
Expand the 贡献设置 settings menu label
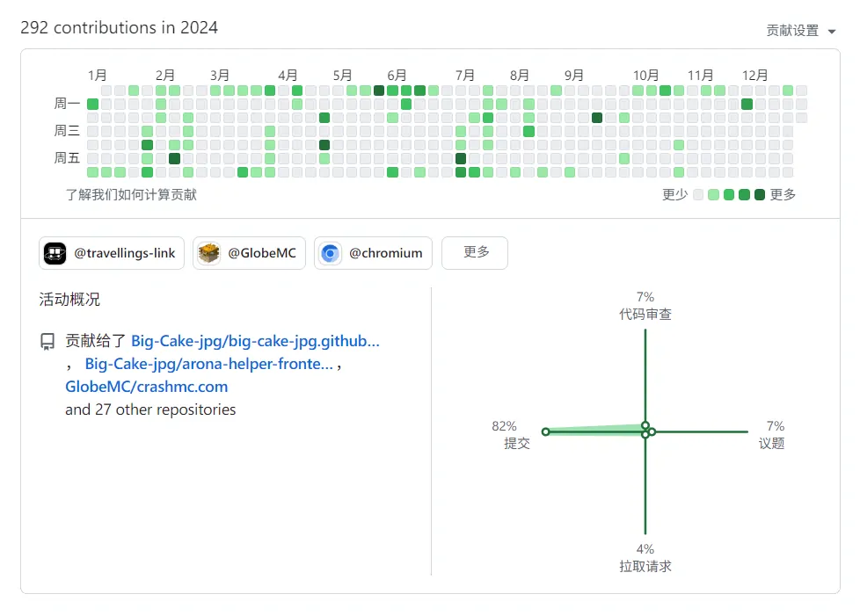pos(792,31)
